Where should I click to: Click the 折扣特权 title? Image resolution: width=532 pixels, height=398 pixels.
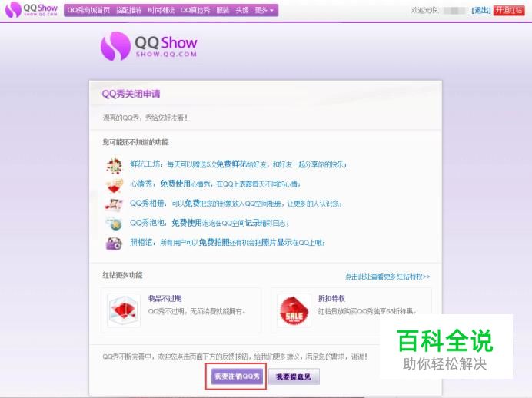(x=331, y=298)
